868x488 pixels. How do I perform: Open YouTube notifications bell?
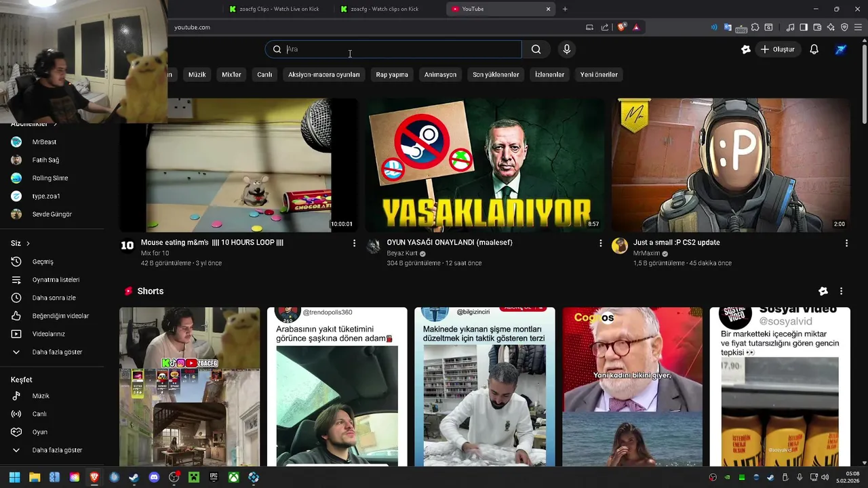tap(814, 49)
